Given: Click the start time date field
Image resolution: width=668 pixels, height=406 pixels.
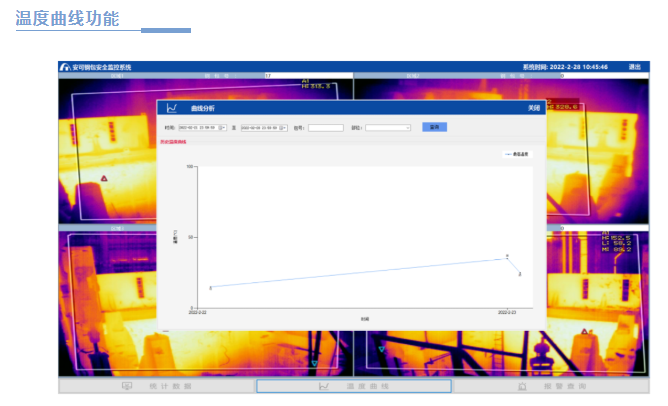Looking at the screenshot, I should pos(198,128).
